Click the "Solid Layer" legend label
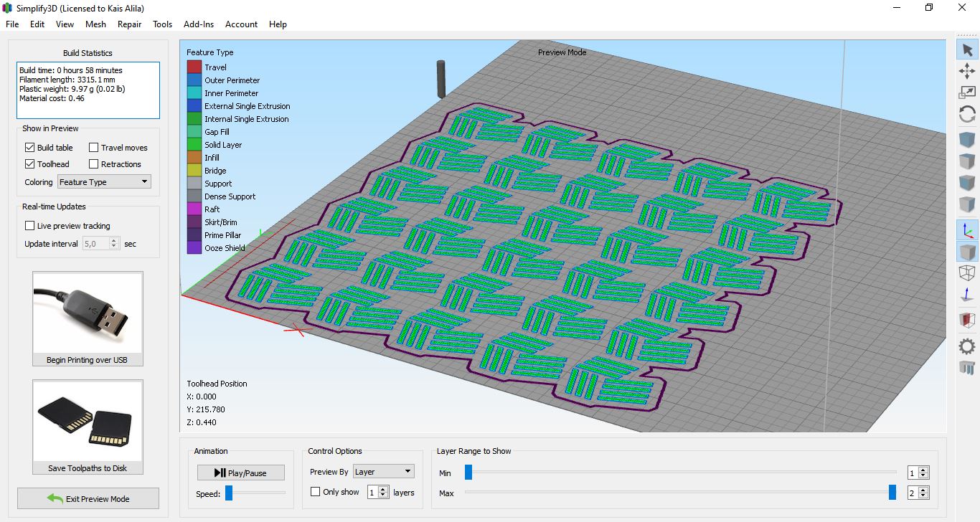Screen dimensions: 980x522 223,145
